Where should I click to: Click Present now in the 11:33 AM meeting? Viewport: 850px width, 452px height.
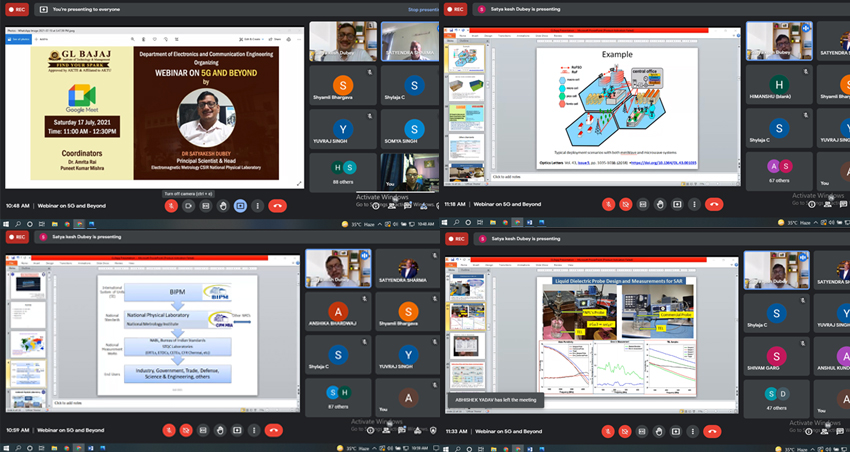pyautogui.click(x=677, y=431)
